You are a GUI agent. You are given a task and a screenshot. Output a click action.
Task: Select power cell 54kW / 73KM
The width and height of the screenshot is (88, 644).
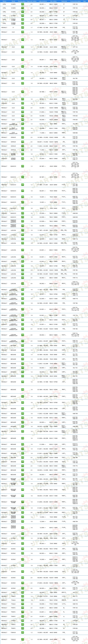[x=53, y=28]
